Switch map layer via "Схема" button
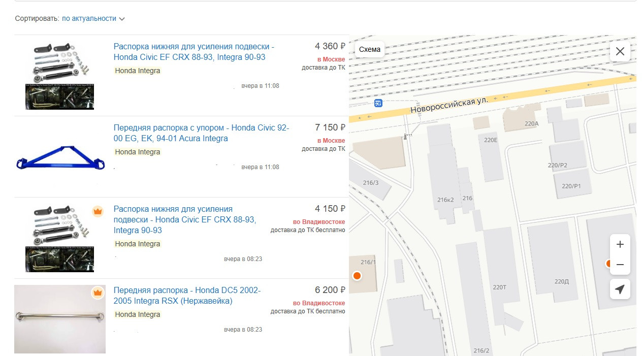 coord(369,49)
